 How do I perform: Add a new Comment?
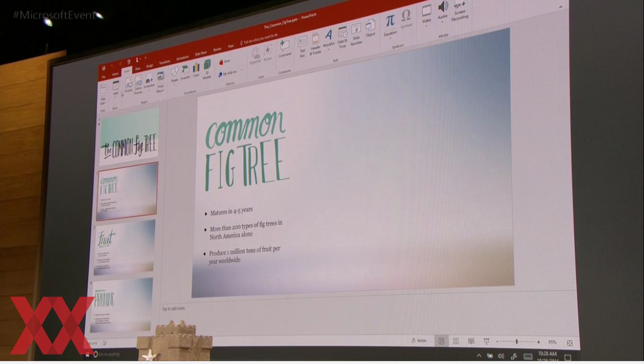click(x=285, y=48)
